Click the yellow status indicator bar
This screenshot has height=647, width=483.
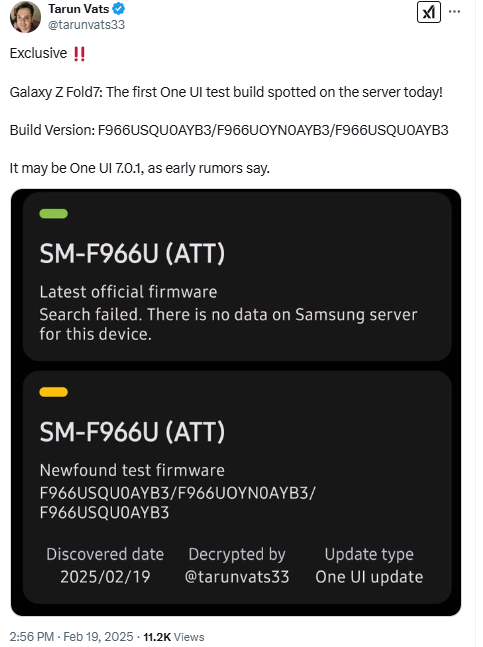pyautogui.click(x=54, y=392)
